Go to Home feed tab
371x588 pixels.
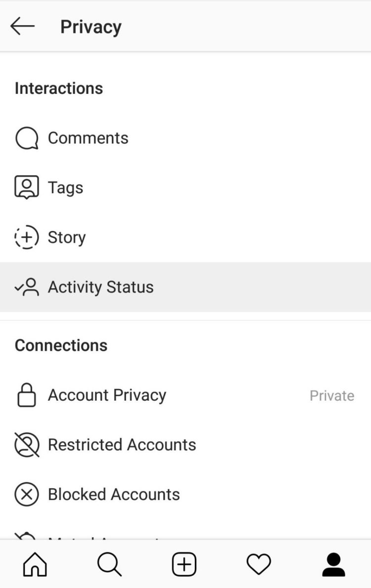35,564
